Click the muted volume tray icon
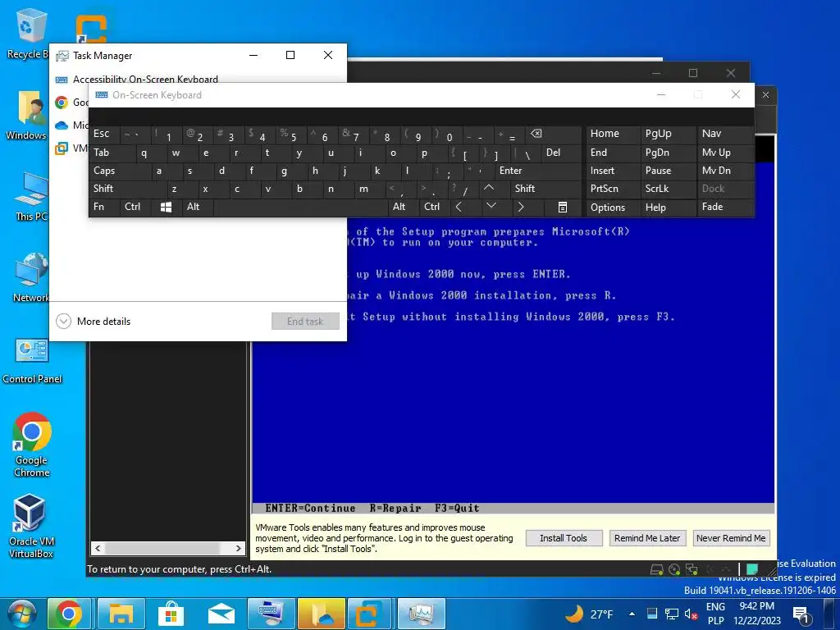The image size is (840, 630). pos(691,614)
